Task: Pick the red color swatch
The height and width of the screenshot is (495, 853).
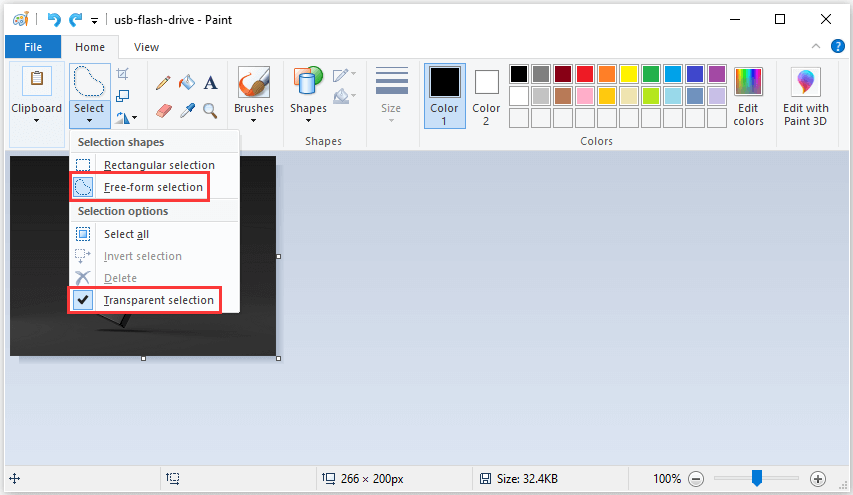Action: pyautogui.click(x=584, y=74)
